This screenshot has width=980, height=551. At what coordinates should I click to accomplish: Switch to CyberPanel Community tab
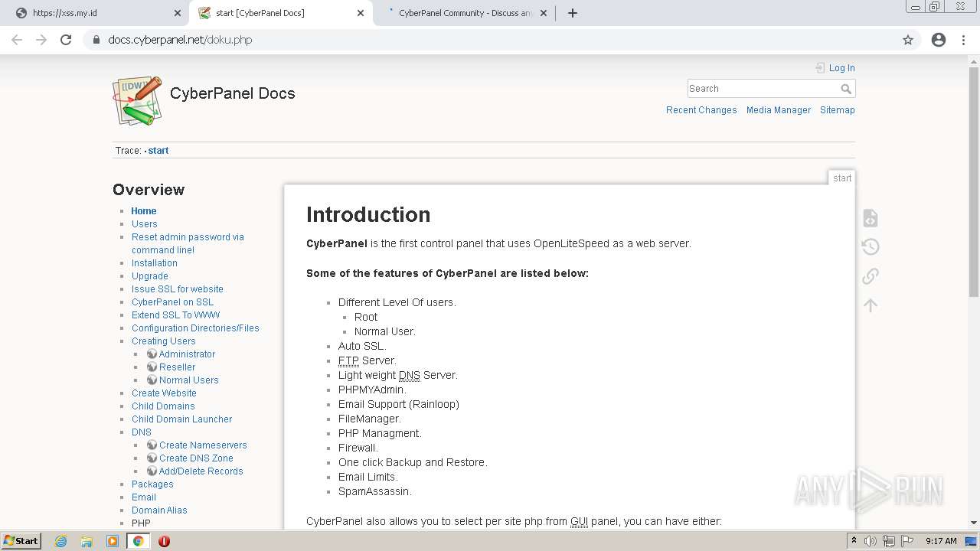tap(464, 13)
